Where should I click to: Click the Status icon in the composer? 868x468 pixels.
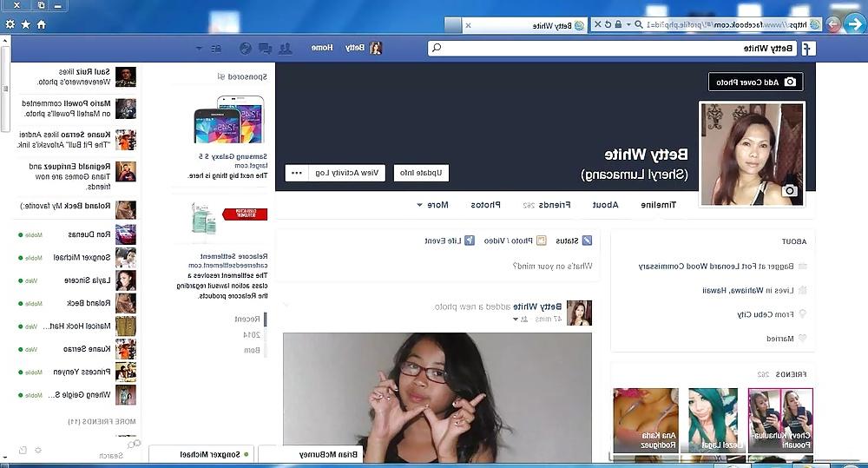[x=587, y=241]
